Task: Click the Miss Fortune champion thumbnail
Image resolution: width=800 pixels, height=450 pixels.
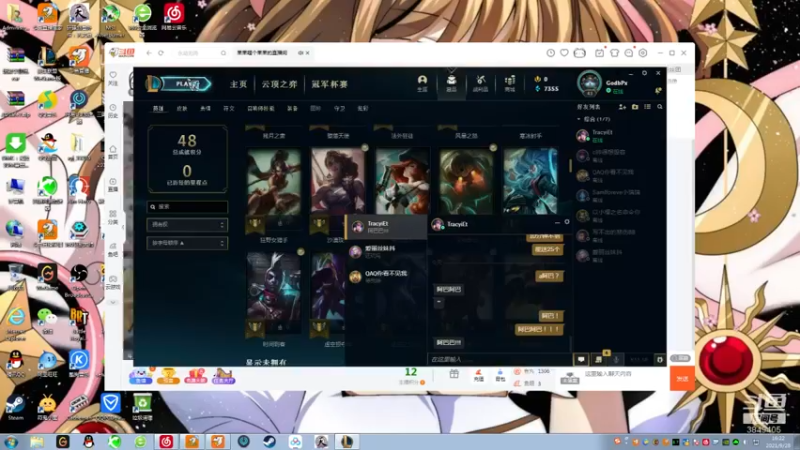Action: [402, 181]
